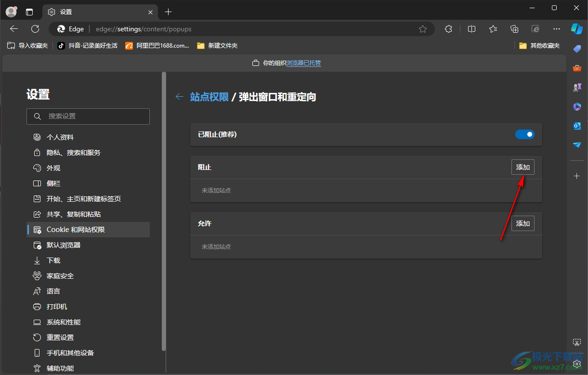This screenshot has width=588, height=375.
Task: Open 辅助功能 settings section
Action: [x=88, y=368]
